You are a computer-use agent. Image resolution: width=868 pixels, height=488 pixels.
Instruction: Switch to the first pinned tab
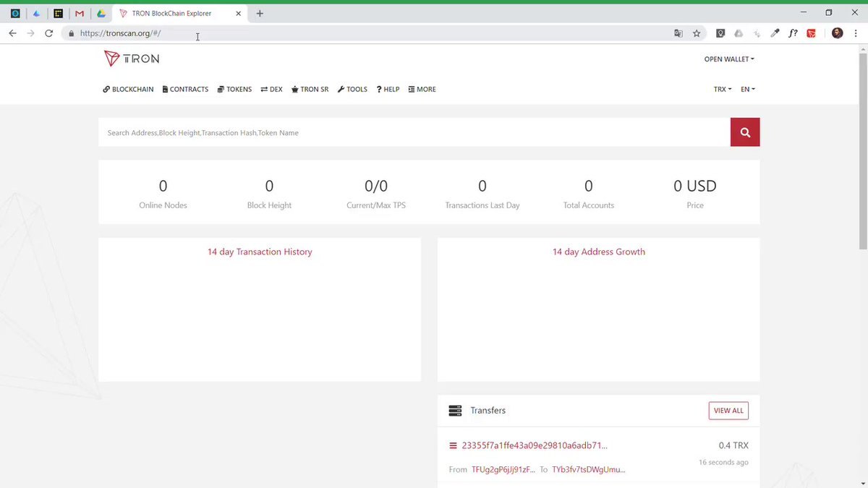(x=15, y=13)
